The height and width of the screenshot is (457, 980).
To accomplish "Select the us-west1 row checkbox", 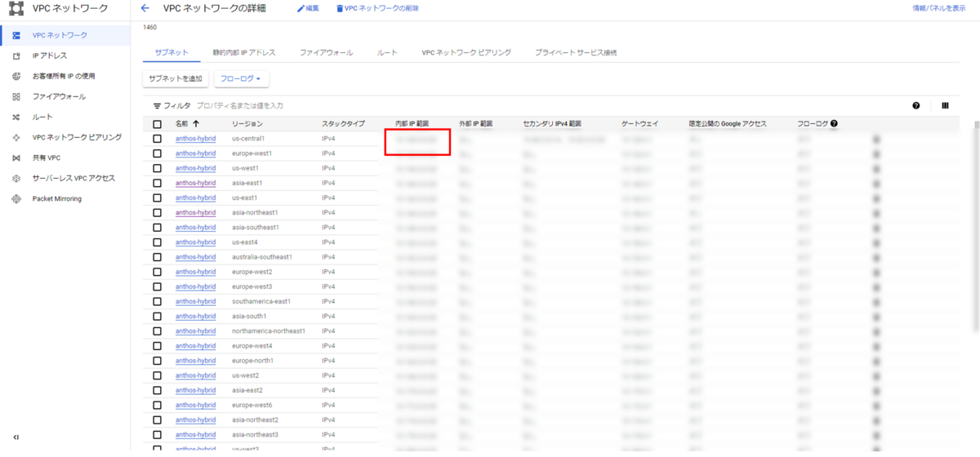I will (157, 168).
